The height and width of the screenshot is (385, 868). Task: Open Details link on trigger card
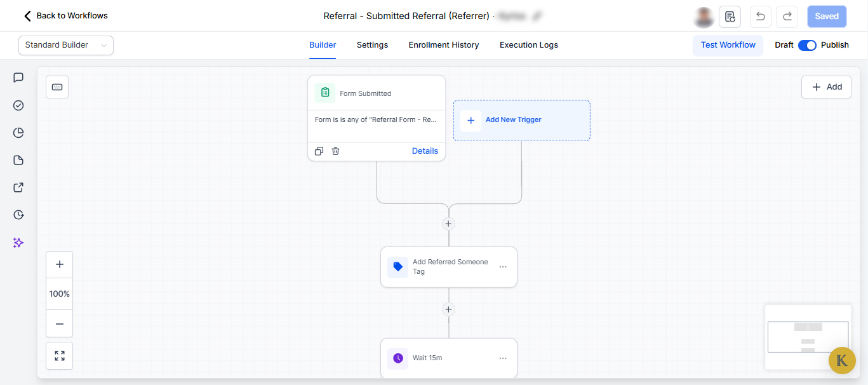point(425,151)
